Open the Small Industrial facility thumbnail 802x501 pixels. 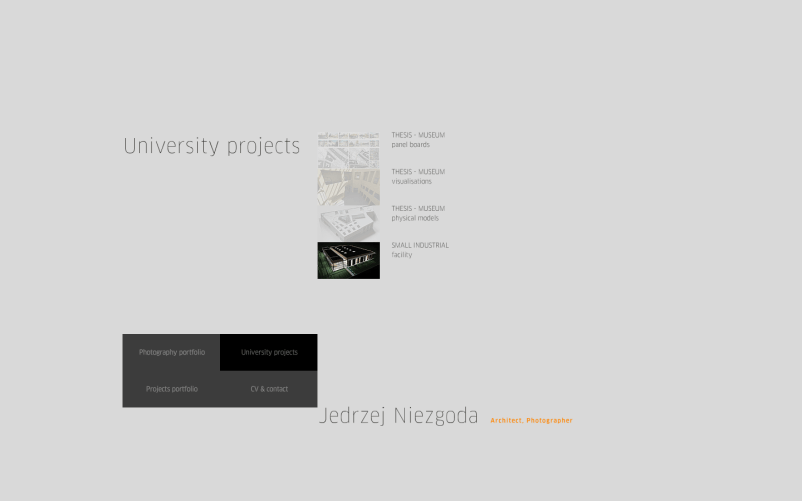pyautogui.click(x=348, y=260)
